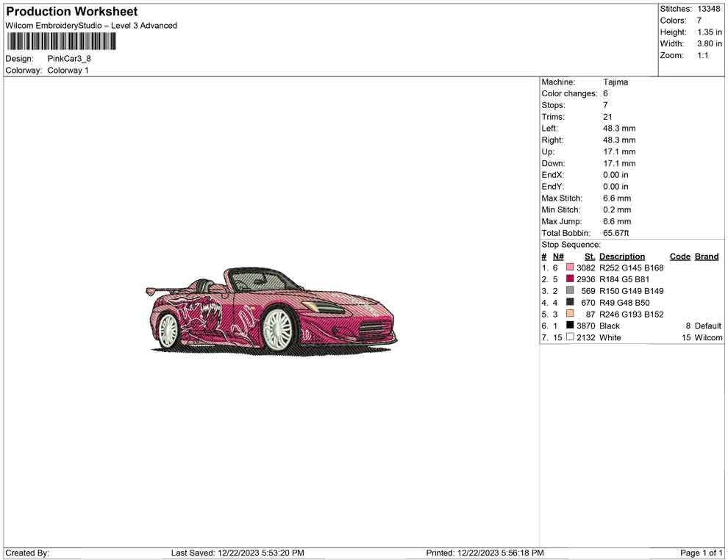Click the design barcode

pos(61,42)
